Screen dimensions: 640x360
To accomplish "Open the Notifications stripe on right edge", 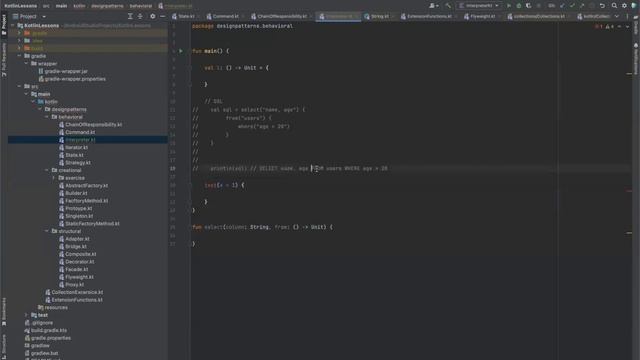I will pos(636,59).
